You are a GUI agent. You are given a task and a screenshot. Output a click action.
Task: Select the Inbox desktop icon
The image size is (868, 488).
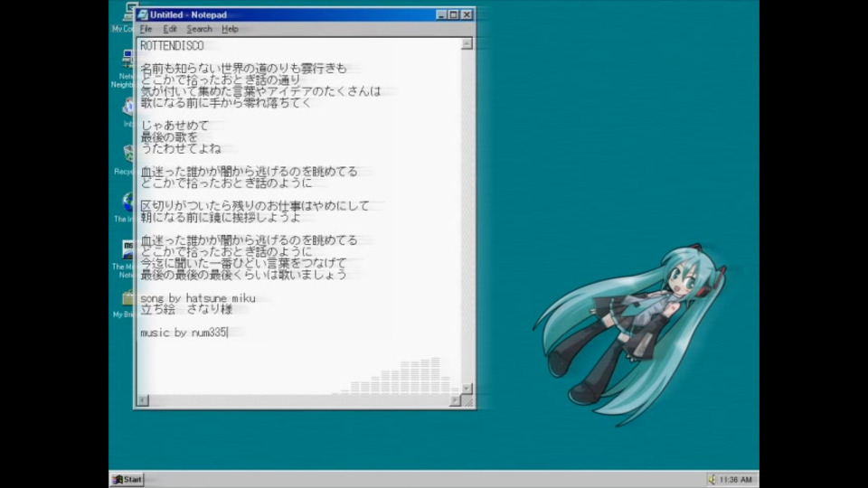coord(128,113)
